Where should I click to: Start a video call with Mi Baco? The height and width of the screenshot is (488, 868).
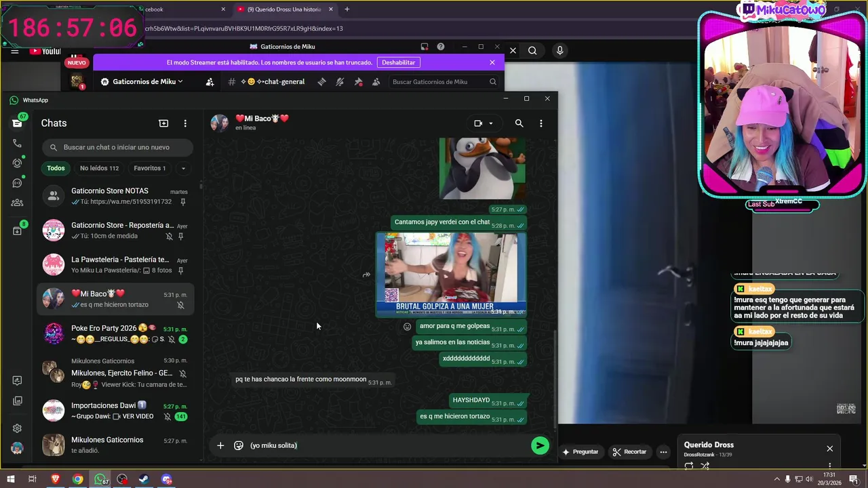tap(478, 123)
